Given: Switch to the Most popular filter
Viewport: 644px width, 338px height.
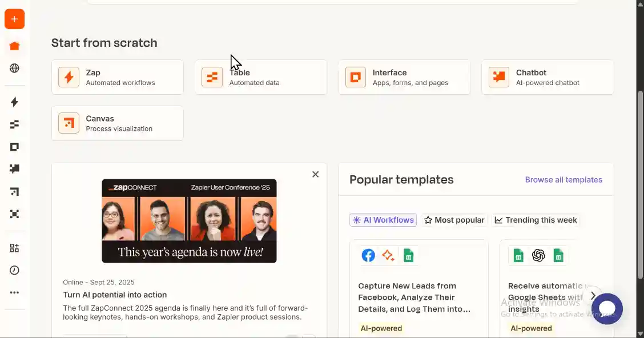Looking at the screenshot, I should [454, 220].
